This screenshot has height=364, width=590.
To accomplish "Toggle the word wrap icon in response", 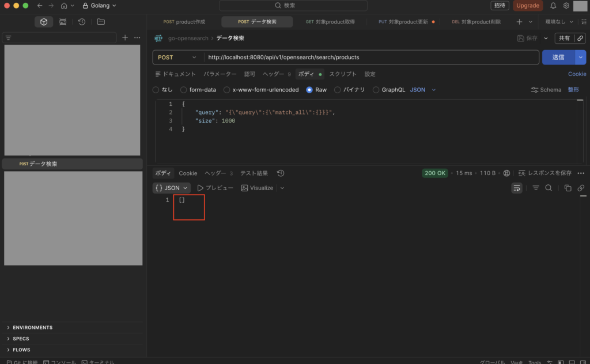I will click(517, 188).
